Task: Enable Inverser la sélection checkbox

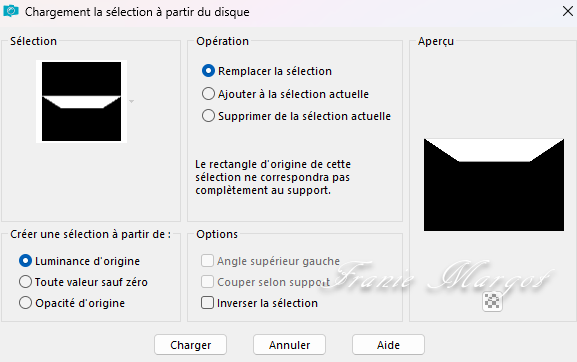Action: (259, 303)
